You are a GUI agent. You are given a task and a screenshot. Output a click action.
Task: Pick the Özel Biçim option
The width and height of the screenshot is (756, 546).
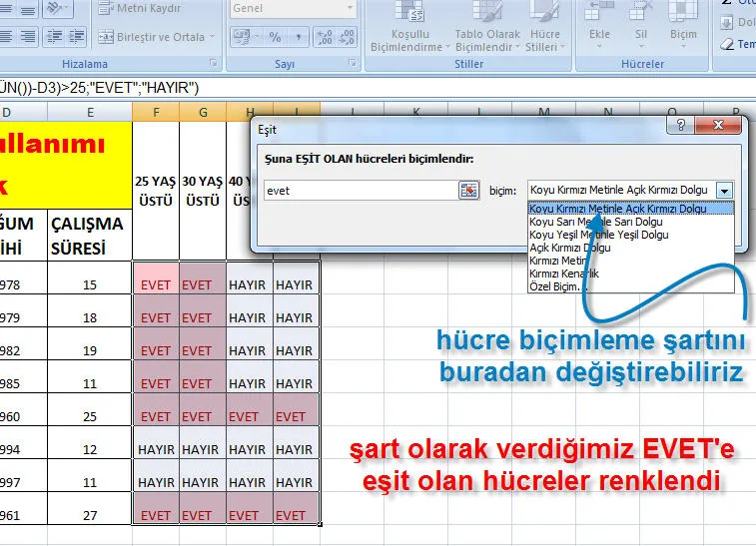559,286
